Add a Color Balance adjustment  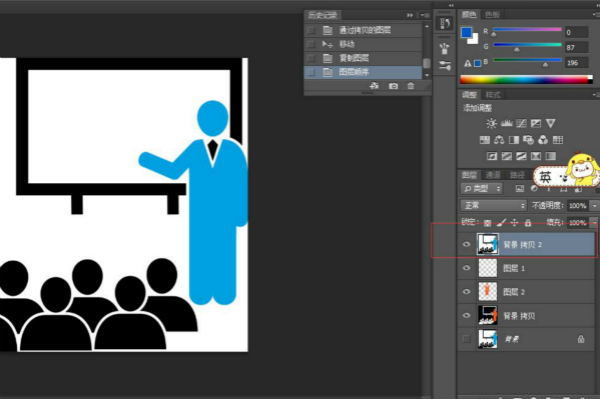click(x=499, y=140)
